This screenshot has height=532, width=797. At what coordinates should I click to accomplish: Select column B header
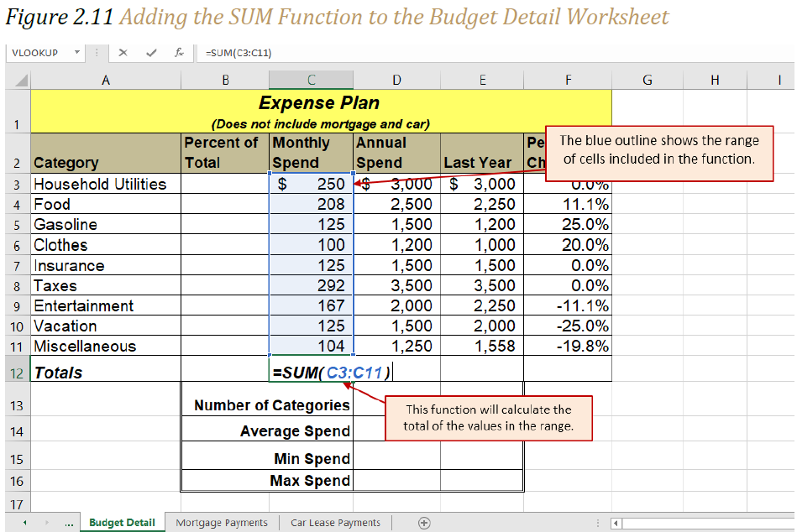[225, 81]
